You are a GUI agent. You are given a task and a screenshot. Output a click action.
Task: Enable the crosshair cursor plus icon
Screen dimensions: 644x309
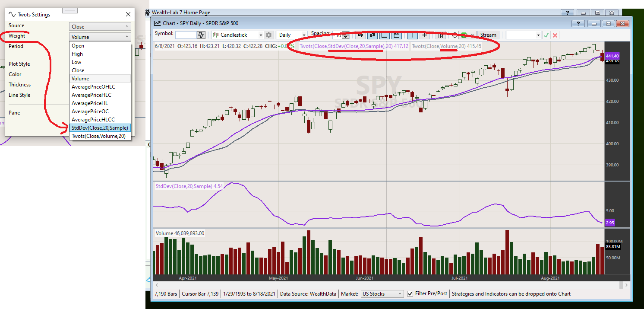(425, 35)
